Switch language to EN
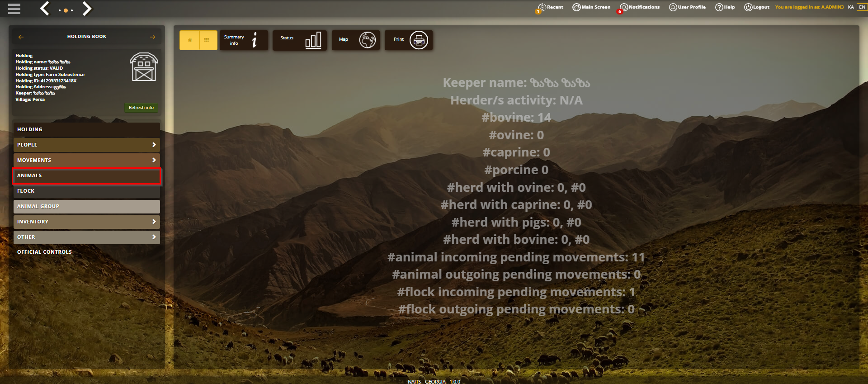 pos(862,7)
